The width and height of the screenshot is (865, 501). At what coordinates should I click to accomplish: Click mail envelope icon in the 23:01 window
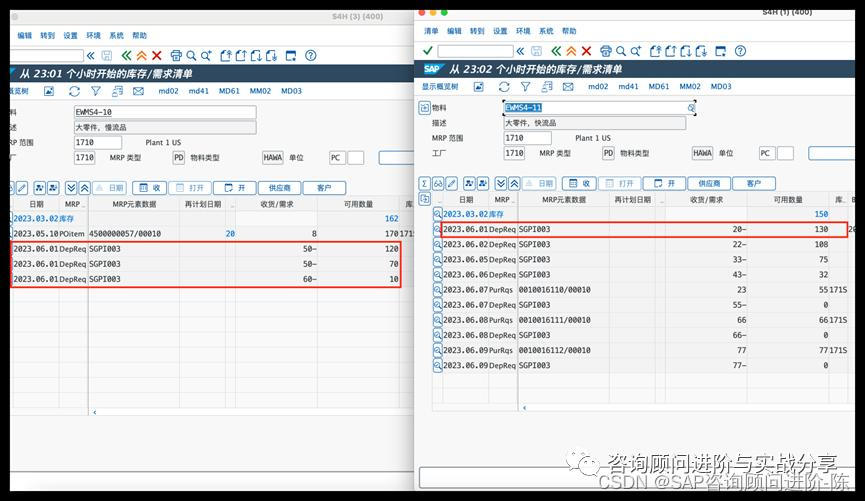coord(138,91)
